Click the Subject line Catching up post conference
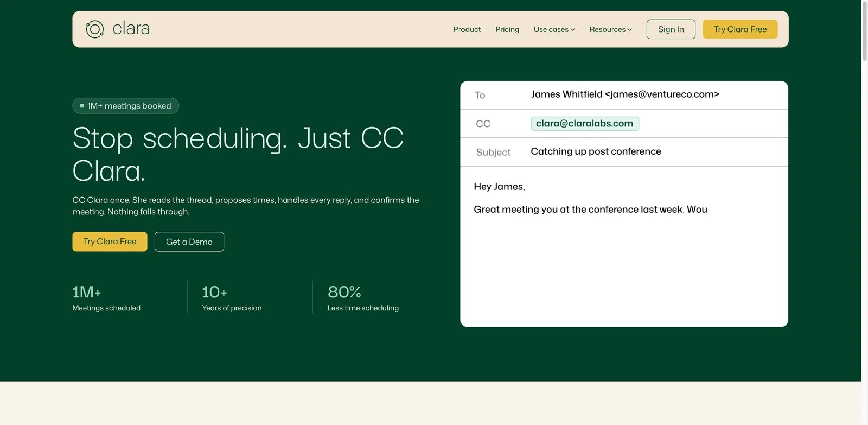Image resolution: width=868 pixels, height=425 pixels. (596, 151)
